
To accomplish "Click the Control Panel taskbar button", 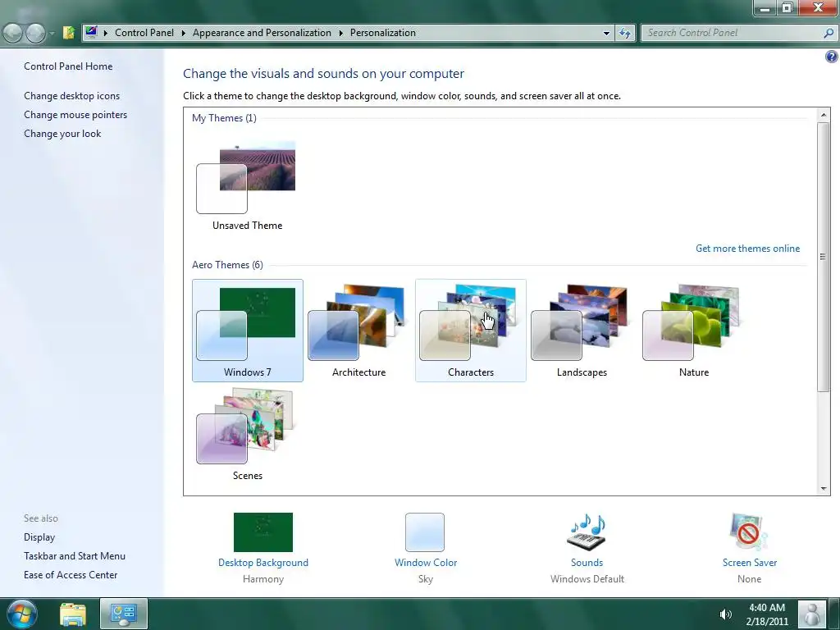I will 124,614.
